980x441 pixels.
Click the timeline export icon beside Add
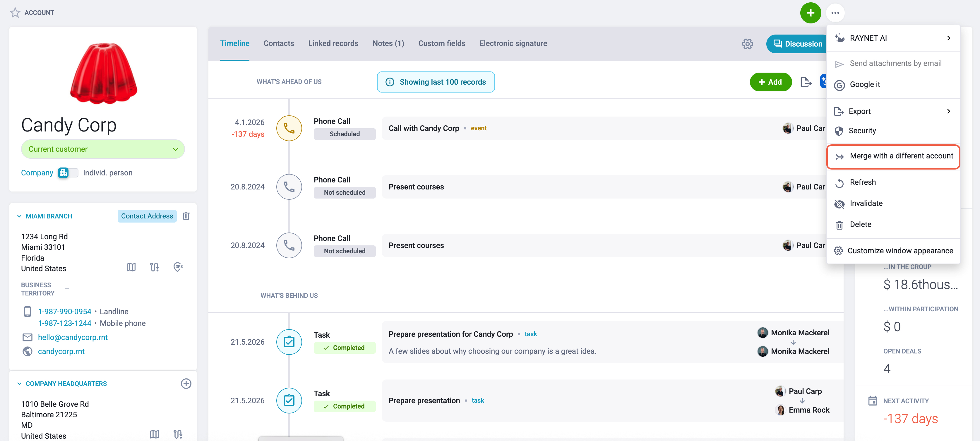click(806, 82)
